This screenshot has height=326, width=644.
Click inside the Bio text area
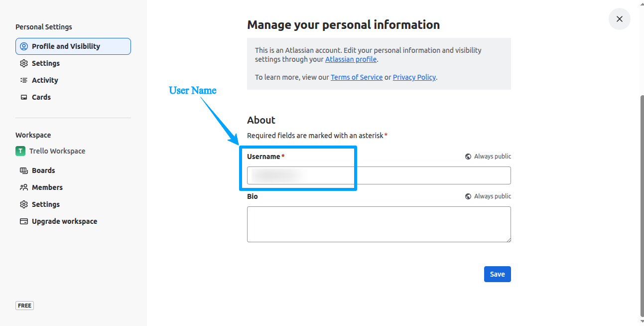coord(379,224)
